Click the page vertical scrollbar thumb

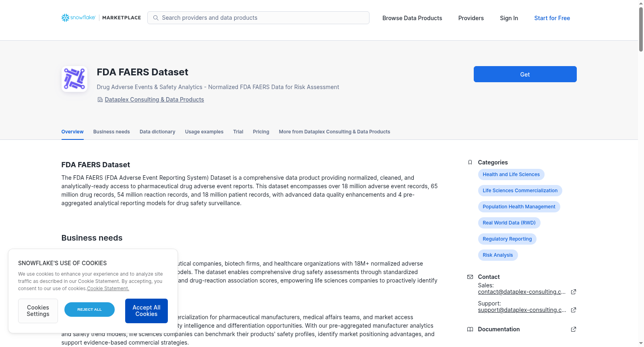pyautogui.click(x=641, y=29)
